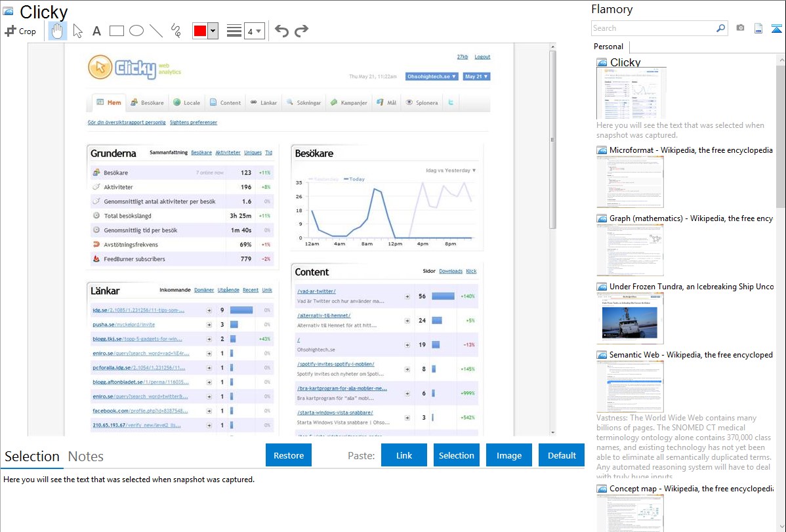Click the red color swatch
Screen dimensions: 786x532
point(200,31)
